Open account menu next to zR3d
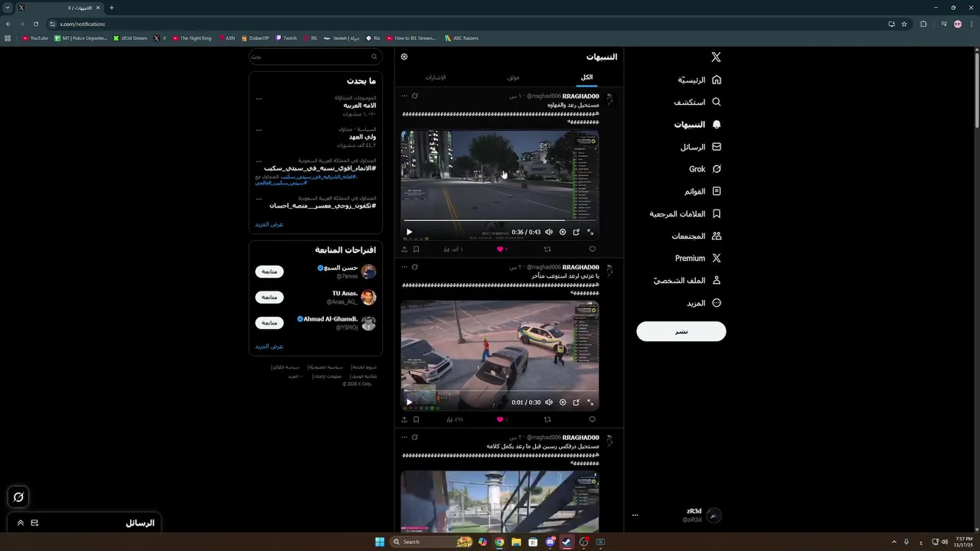The image size is (980, 551). click(635, 515)
